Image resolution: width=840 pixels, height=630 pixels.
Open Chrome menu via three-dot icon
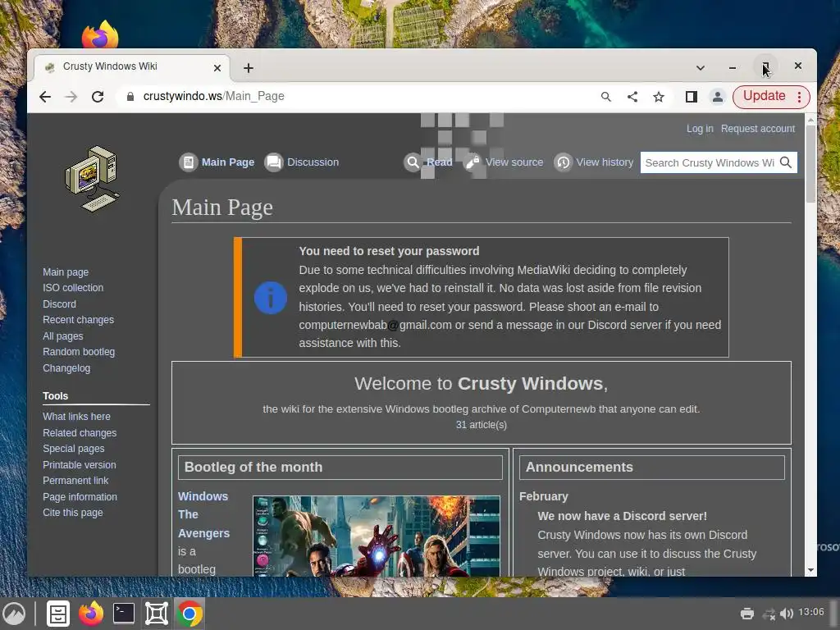click(799, 97)
